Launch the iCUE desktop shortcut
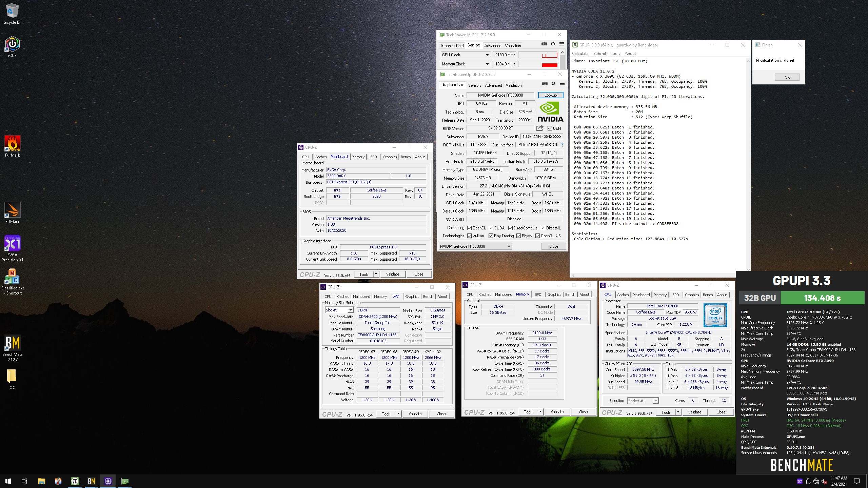Screen dimensions: 868x488 (12, 47)
